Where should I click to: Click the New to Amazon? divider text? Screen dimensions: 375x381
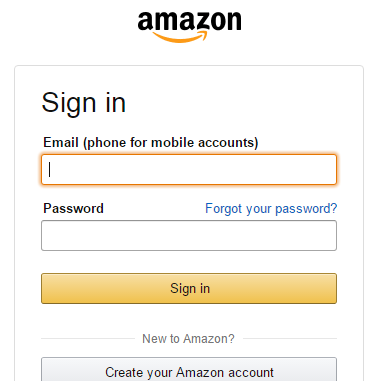[x=188, y=339]
